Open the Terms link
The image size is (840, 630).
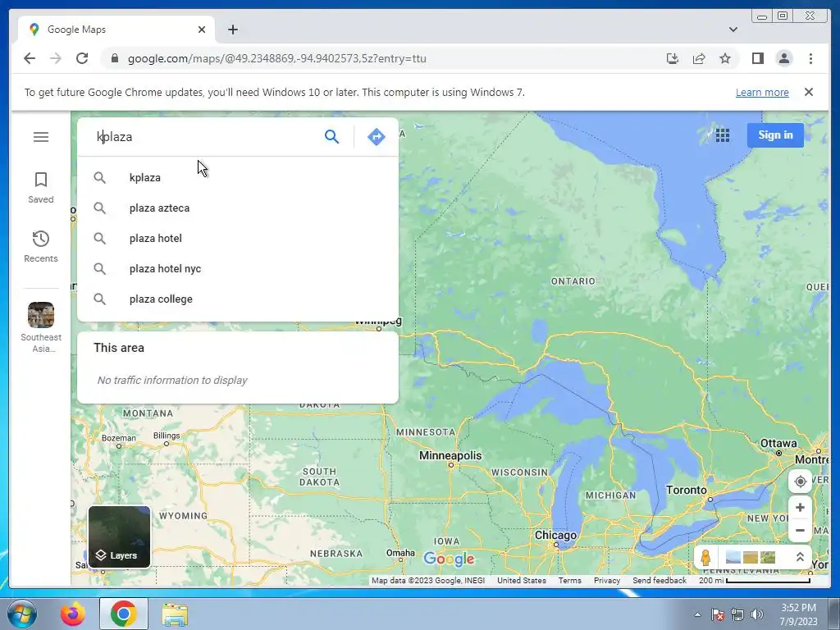coord(569,580)
